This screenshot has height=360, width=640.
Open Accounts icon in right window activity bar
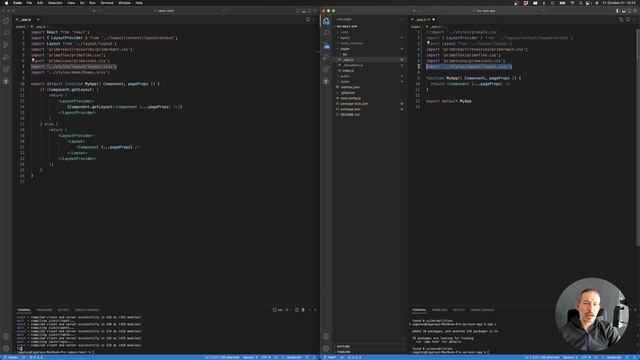tap(326, 337)
